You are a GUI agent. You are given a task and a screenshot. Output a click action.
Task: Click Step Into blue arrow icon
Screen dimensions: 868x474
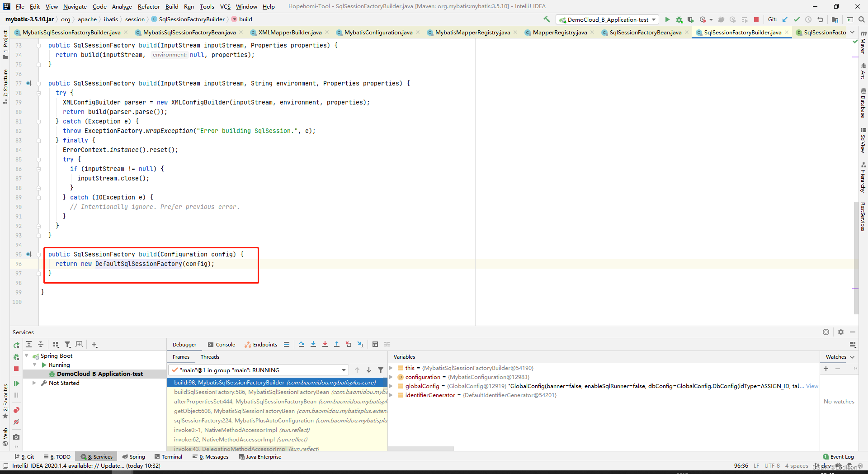(x=313, y=344)
